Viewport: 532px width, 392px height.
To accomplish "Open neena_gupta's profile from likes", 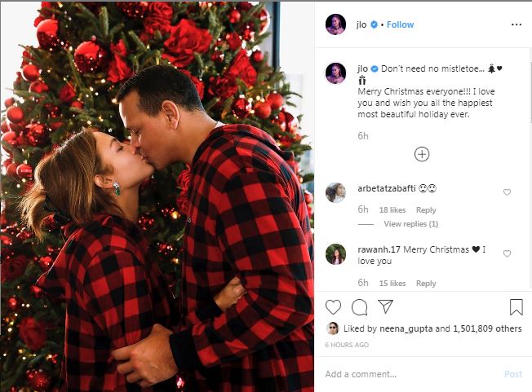I will [405, 329].
